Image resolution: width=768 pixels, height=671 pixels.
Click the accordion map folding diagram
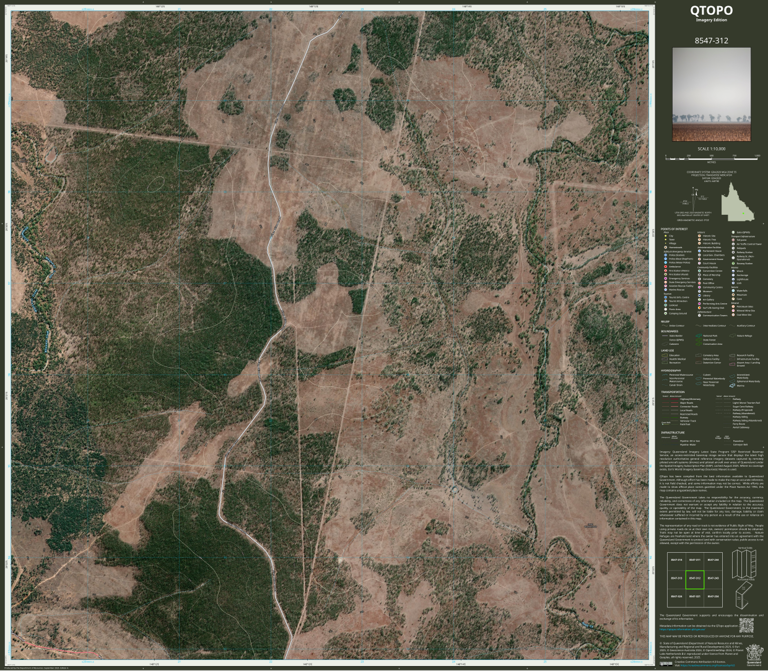742,563
